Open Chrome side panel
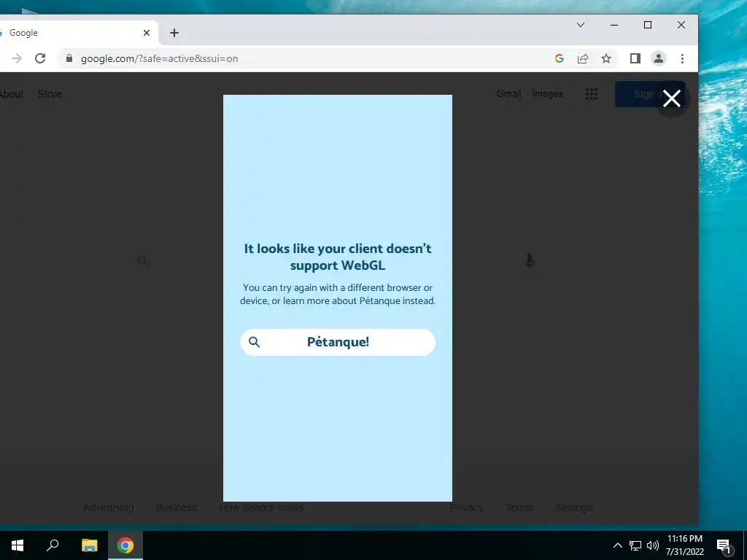 (635, 58)
